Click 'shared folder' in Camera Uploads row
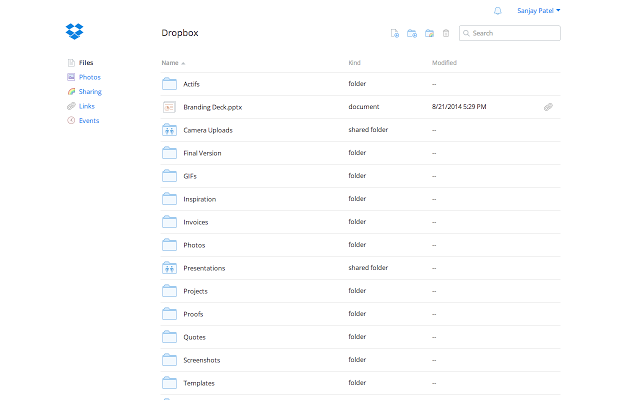The image size is (640, 400). [x=368, y=129]
